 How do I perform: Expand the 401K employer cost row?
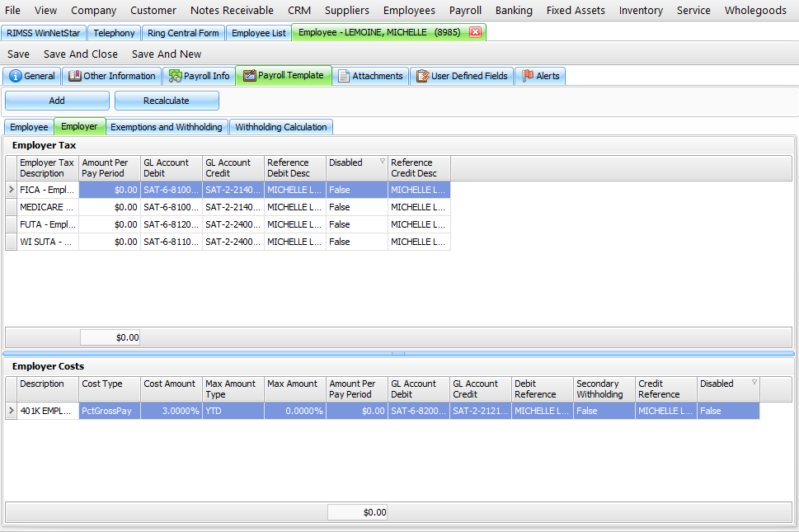point(12,411)
